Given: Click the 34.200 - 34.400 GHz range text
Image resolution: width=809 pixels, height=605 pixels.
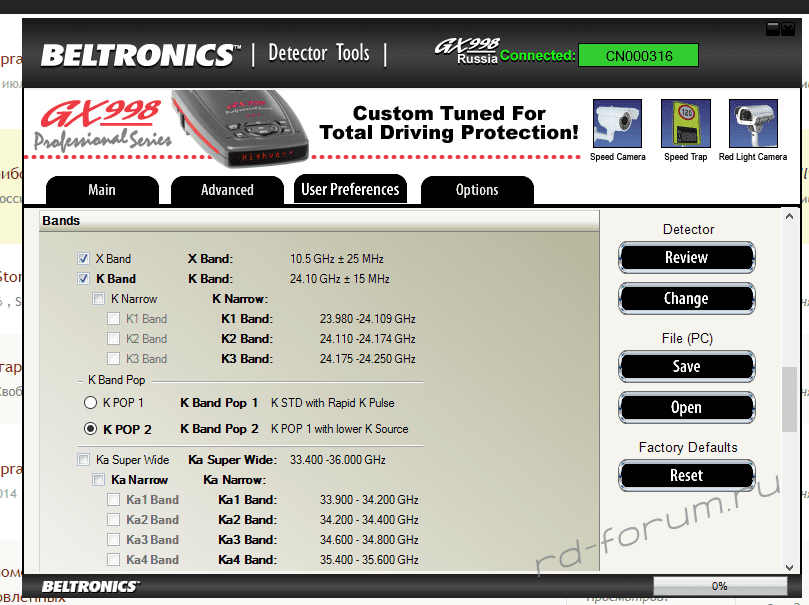Looking at the screenshot, I should pyautogui.click(x=369, y=519).
